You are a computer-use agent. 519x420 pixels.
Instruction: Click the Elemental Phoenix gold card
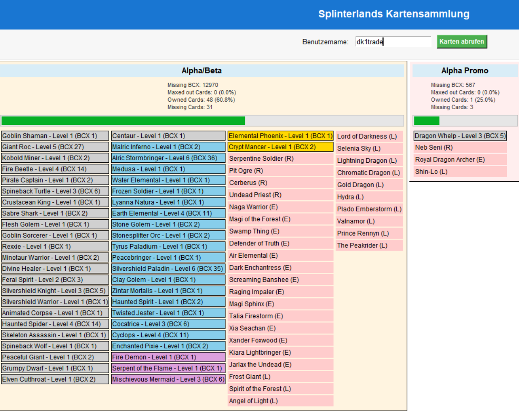(x=280, y=136)
